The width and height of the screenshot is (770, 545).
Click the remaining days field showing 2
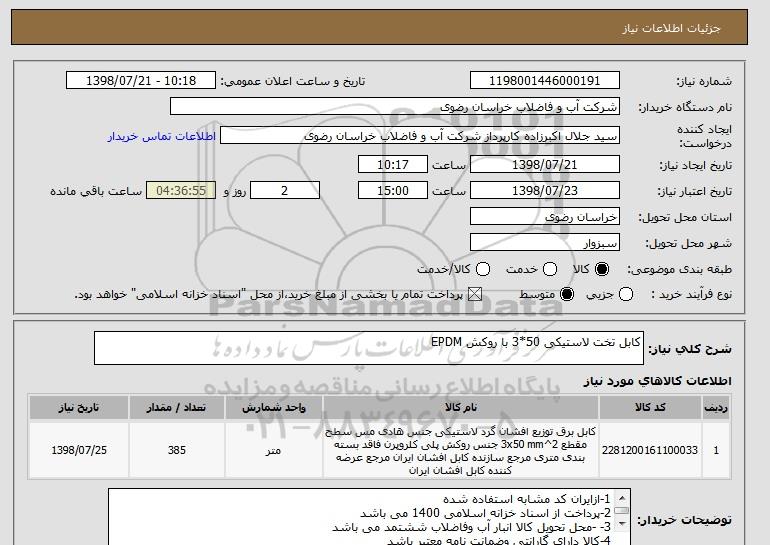285,191
